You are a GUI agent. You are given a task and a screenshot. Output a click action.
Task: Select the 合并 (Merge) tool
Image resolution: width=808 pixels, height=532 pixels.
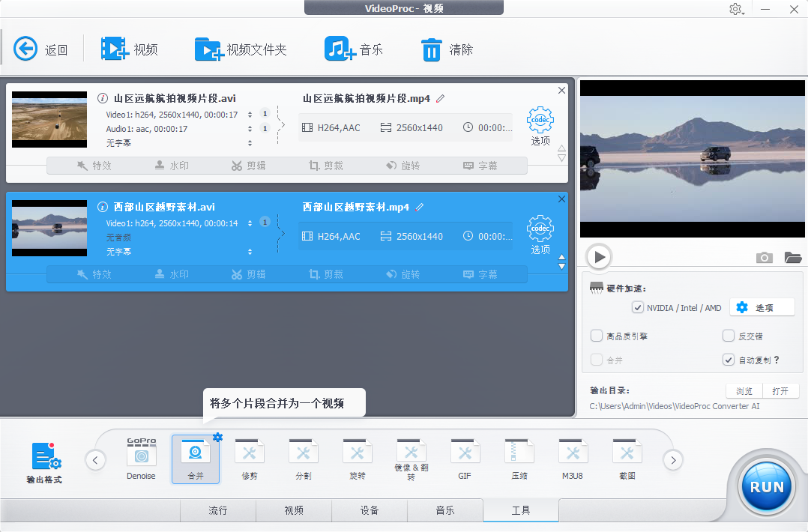(195, 457)
